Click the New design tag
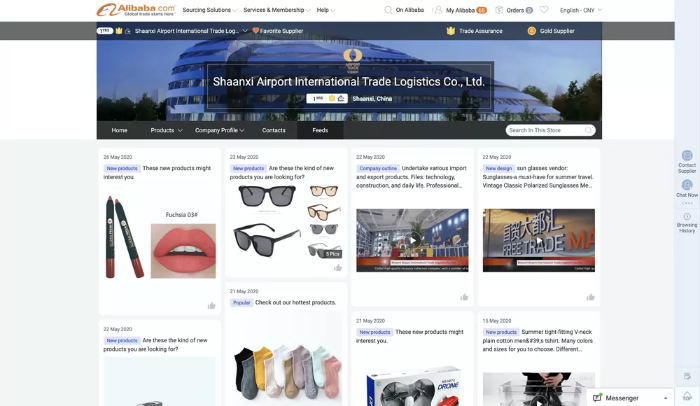The width and height of the screenshot is (700, 406). (498, 168)
